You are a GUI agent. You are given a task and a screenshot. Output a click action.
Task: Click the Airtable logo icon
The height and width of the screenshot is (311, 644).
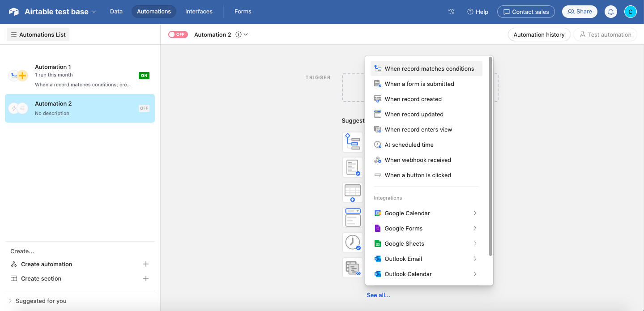pos(14,12)
